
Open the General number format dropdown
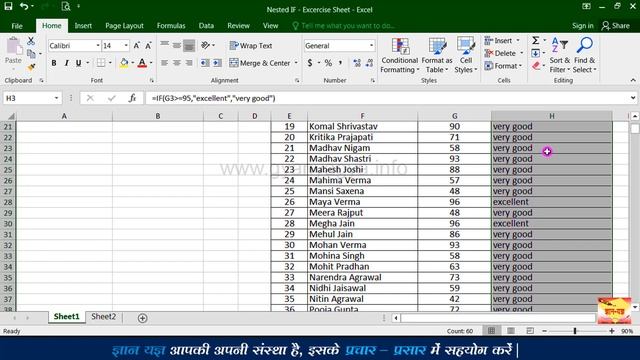371,46
